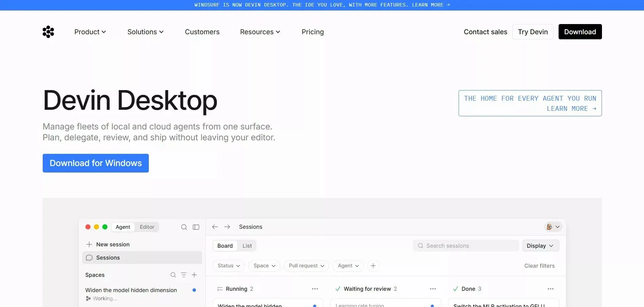Image resolution: width=644 pixels, height=307 pixels.
Task: Expand the Product menu
Action: coord(90,32)
